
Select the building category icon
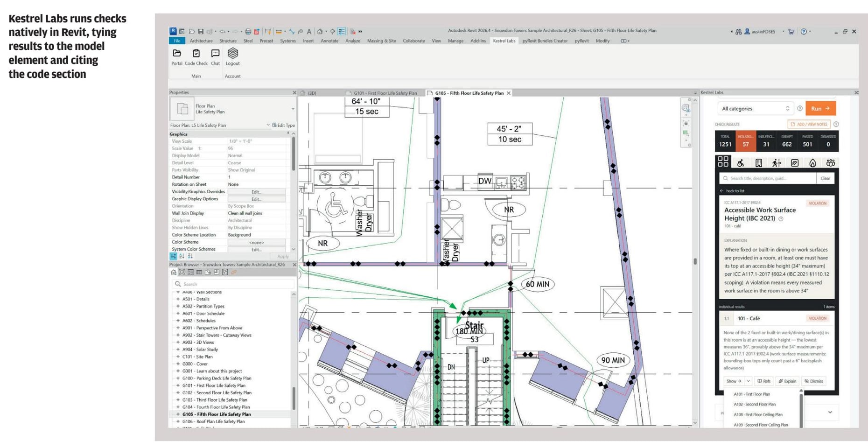[759, 162]
